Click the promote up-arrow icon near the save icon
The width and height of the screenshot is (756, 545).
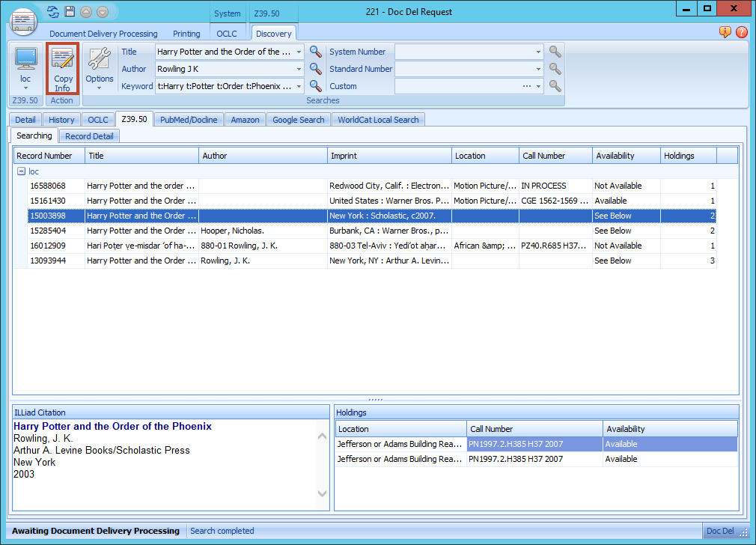(86, 11)
